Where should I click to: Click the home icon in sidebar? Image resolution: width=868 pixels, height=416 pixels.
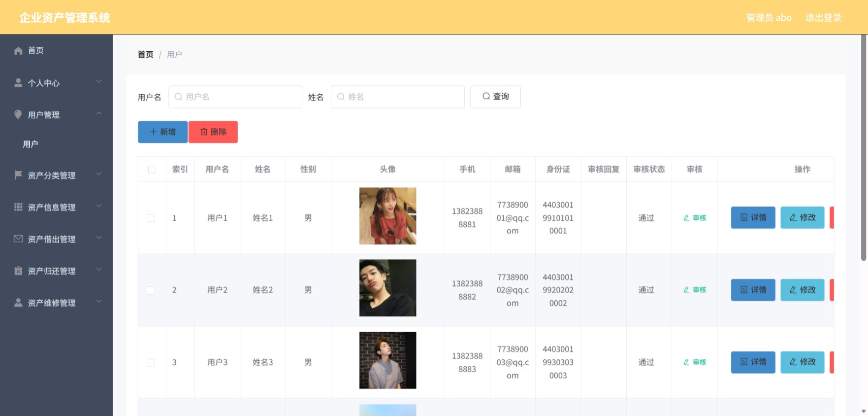pyautogui.click(x=18, y=51)
